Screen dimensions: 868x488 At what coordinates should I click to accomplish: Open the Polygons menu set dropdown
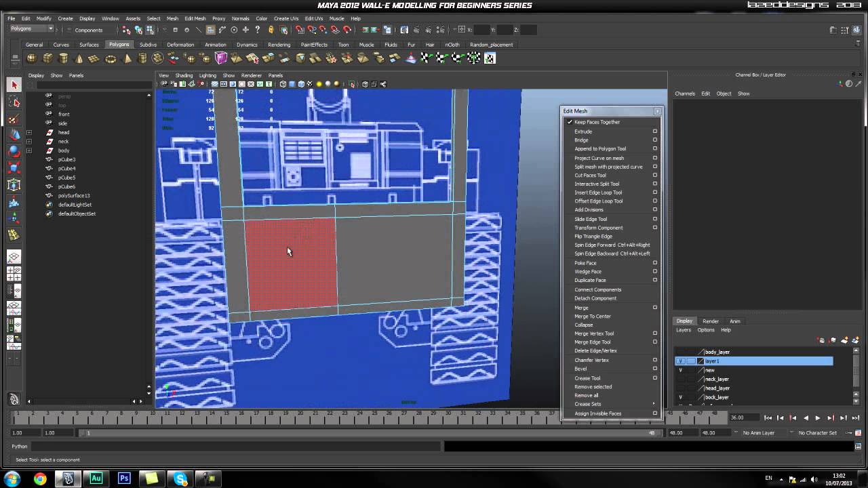click(32, 29)
